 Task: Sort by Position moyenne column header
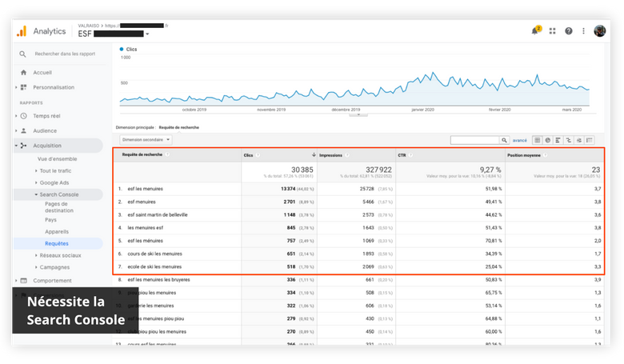click(x=524, y=155)
